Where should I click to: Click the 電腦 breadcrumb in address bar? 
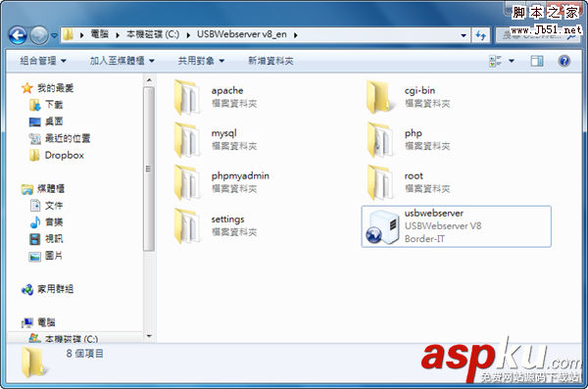[x=99, y=34]
